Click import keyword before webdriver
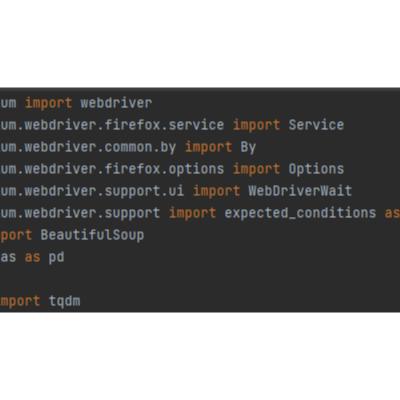This screenshot has height=400, width=400. click(48, 103)
